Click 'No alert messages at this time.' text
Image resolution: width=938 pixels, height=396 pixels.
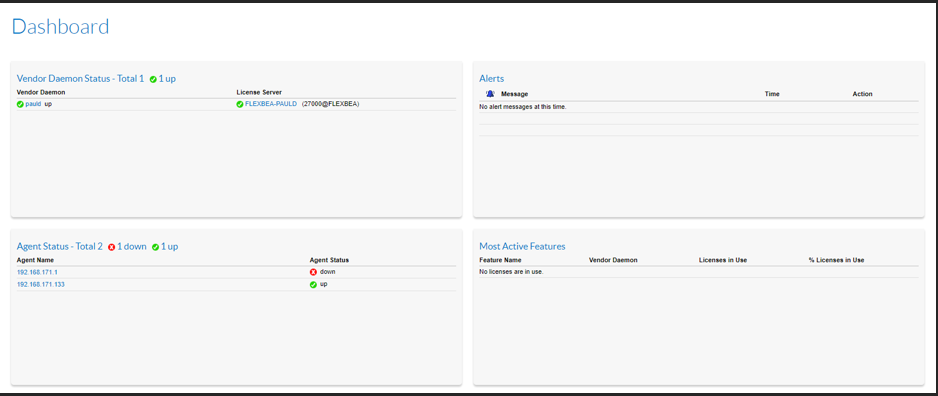(x=523, y=107)
